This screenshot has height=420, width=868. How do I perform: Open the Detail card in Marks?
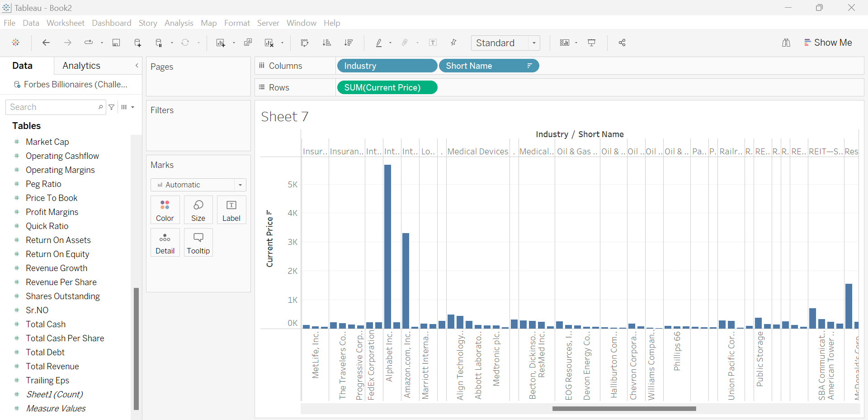[x=165, y=243]
